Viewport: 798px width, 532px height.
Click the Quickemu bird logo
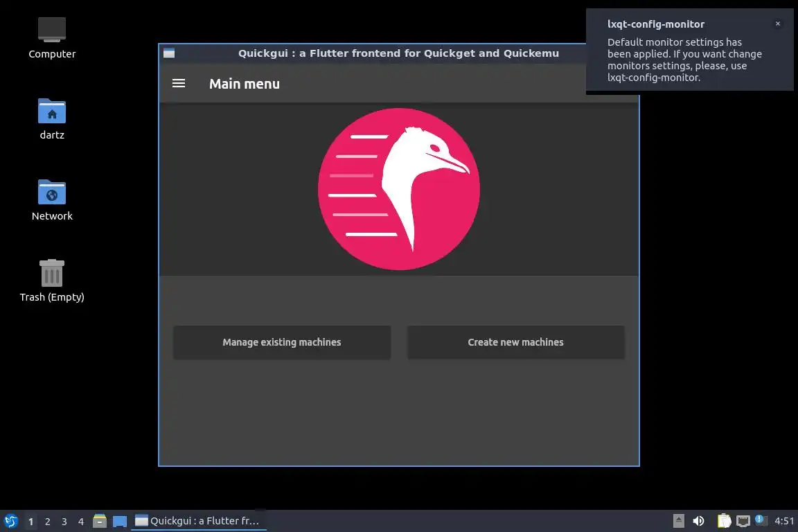coord(399,189)
